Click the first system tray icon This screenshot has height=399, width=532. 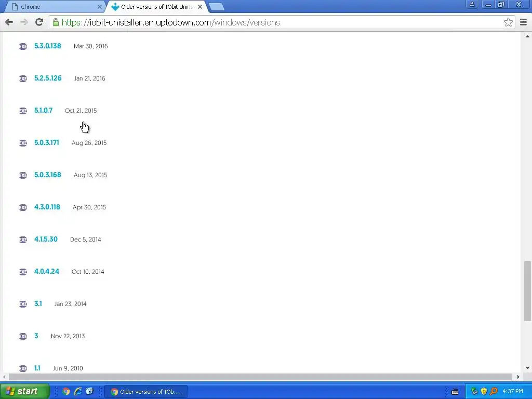(x=474, y=392)
